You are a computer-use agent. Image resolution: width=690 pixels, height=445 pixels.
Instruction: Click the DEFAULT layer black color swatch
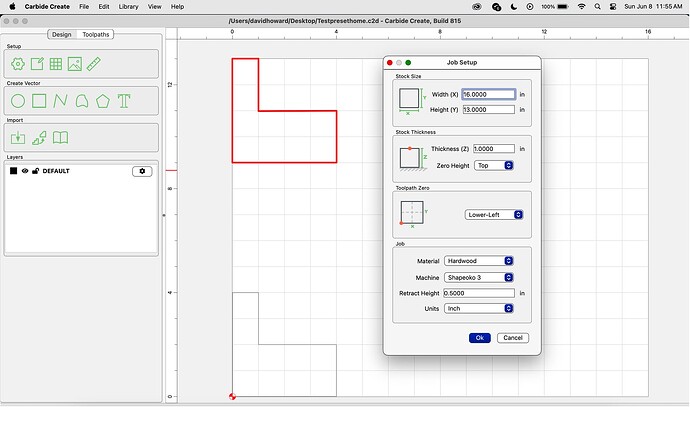[14, 171]
